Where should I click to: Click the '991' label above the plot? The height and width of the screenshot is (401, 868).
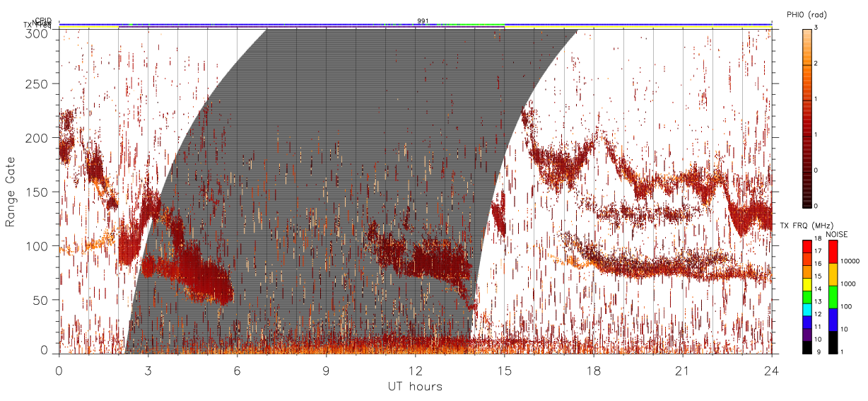(x=422, y=21)
